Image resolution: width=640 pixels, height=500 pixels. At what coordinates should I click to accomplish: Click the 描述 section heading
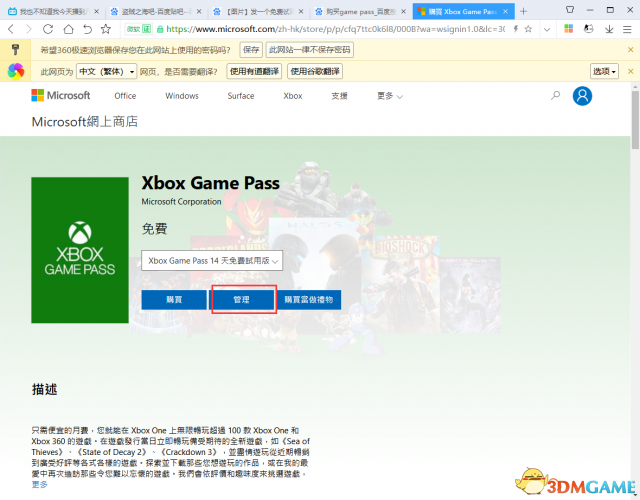[x=44, y=389]
